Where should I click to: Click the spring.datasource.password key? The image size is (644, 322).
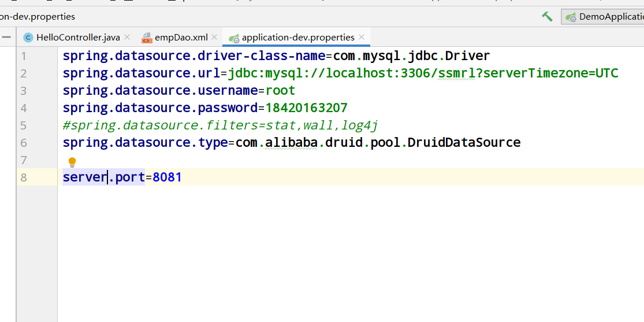coord(161,108)
